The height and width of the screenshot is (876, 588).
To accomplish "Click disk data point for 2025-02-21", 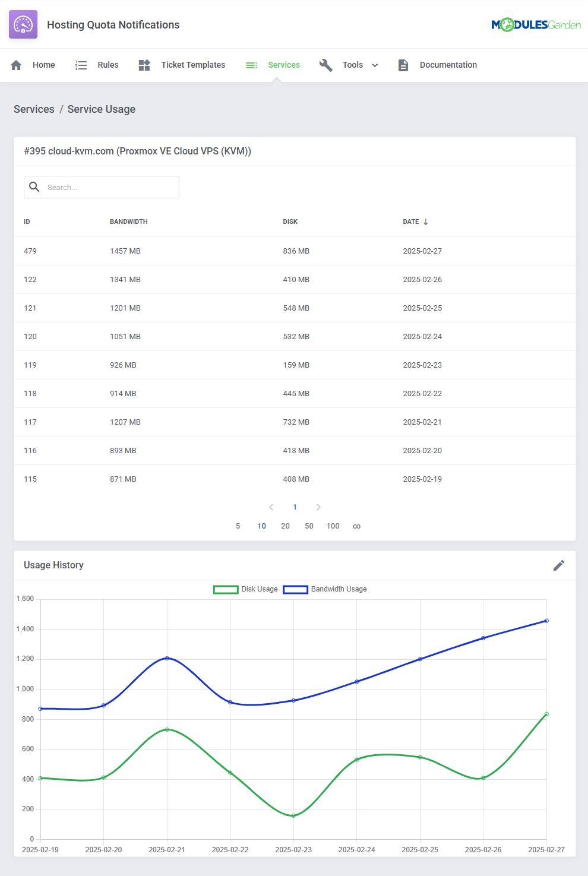I will (167, 729).
